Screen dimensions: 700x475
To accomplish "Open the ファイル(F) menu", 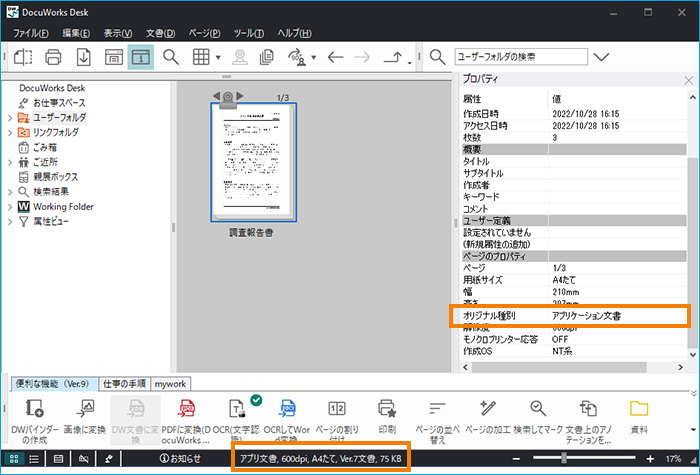I will (x=30, y=33).
